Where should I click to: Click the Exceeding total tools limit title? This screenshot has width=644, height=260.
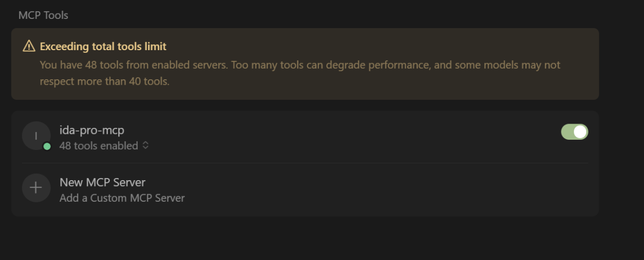point(103,47)
